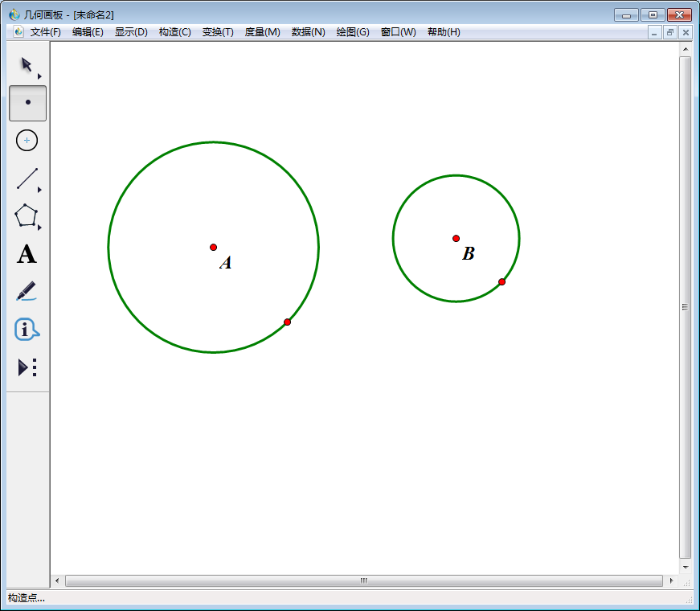Viewport: 700px width, 611px height.
Task: Click label A next to the large circle
Action: 226,263
